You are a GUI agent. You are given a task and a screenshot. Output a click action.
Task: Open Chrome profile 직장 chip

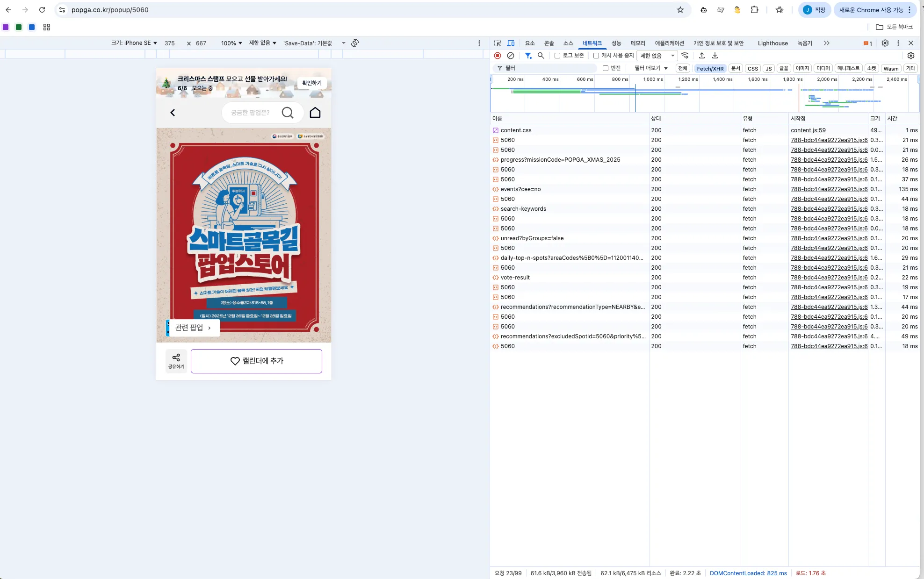point(814,10)
